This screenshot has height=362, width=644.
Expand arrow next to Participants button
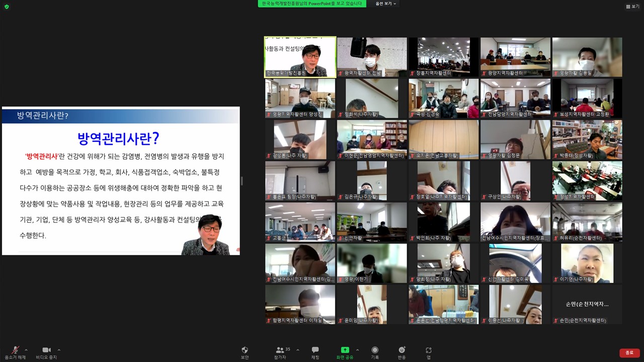297,350
